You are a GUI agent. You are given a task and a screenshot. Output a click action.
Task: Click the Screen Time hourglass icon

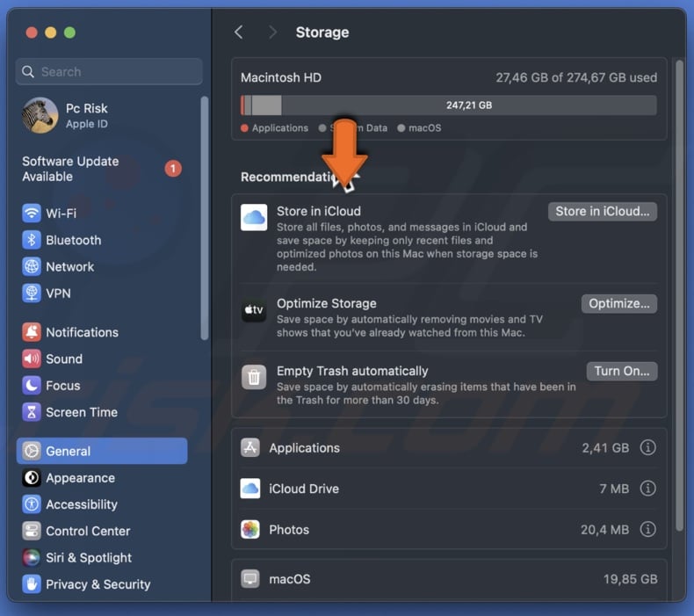[x=32, y=412]
